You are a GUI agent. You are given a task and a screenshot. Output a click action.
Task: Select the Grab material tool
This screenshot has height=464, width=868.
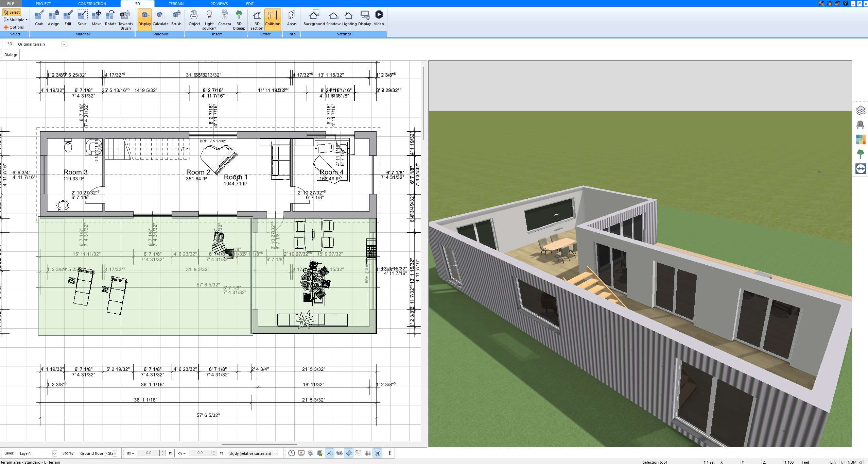(x=39, y=18)
